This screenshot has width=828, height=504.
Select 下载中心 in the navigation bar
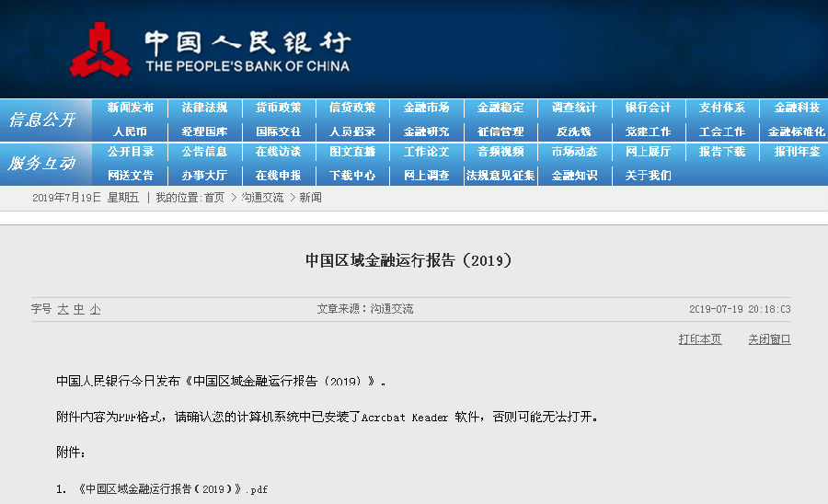coord(352,175)
